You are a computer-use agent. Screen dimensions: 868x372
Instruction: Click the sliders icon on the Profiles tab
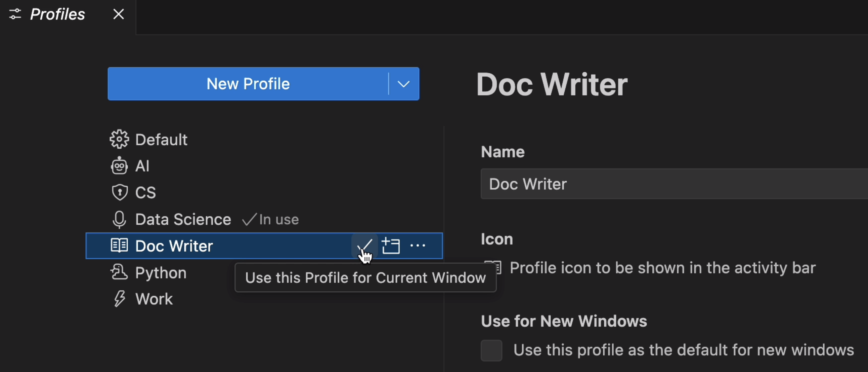click(x=14, y=14)
